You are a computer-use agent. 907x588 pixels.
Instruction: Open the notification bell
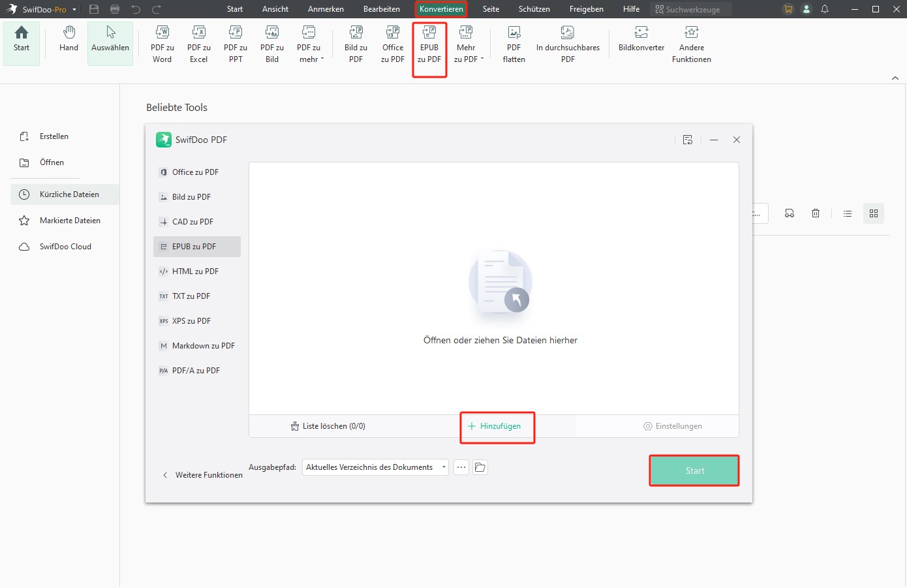pos(825,9)
